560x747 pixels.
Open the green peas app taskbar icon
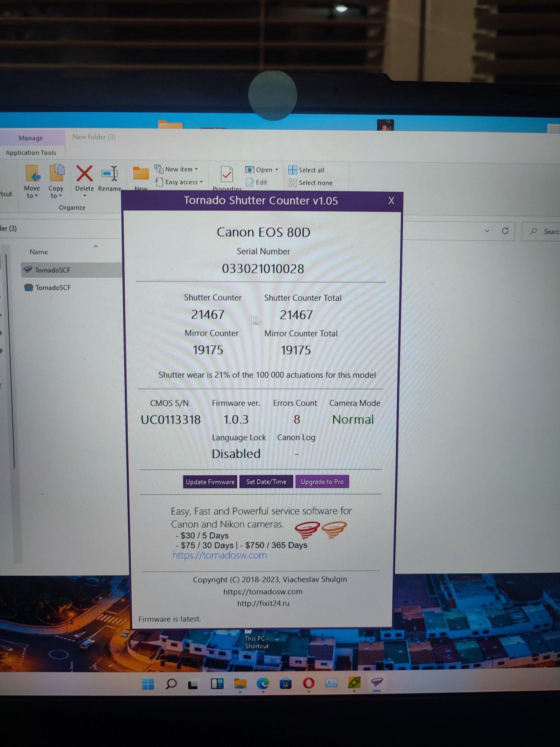(354, 683)
